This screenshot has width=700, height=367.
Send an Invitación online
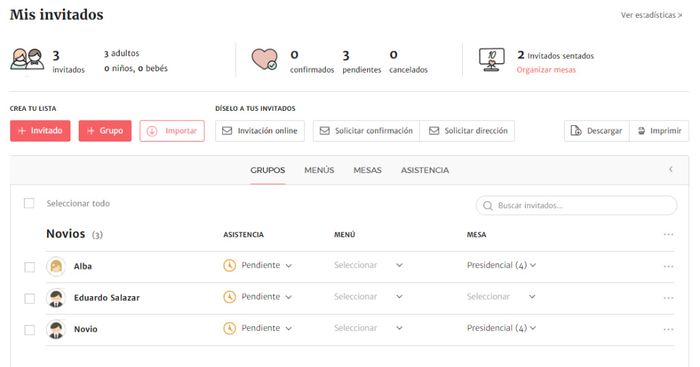click(260, 131)
